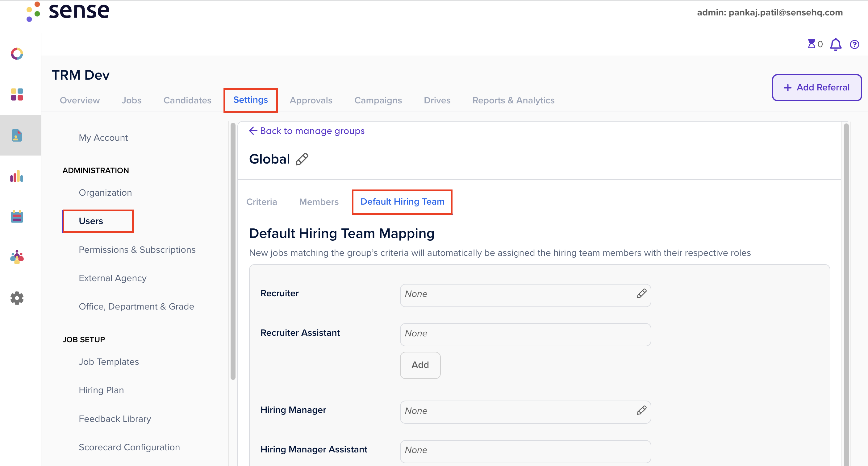Edit the Global group name pencil
The height and width of the screenshot is (466, 868).
[302, 159]
